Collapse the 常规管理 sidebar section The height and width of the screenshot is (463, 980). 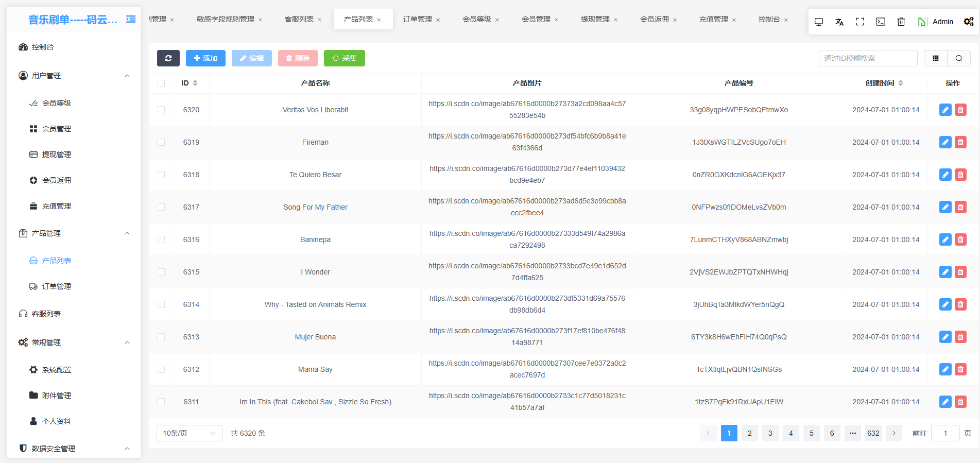point(127,342)
